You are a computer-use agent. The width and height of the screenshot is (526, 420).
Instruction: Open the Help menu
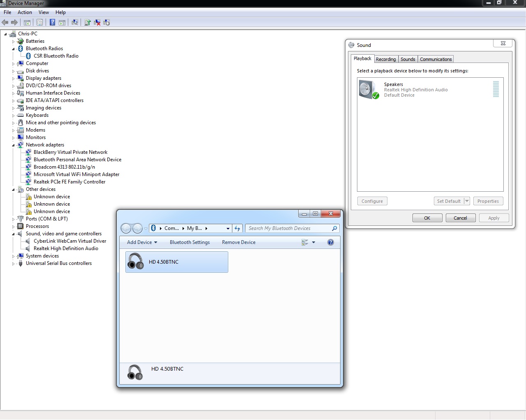pos(60,12)
